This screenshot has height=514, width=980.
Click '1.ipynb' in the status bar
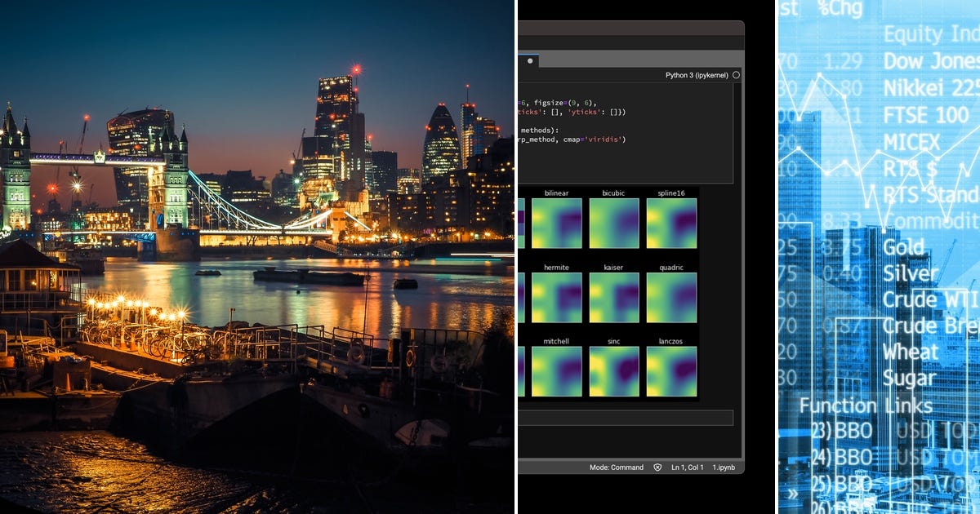pos(723,467)
